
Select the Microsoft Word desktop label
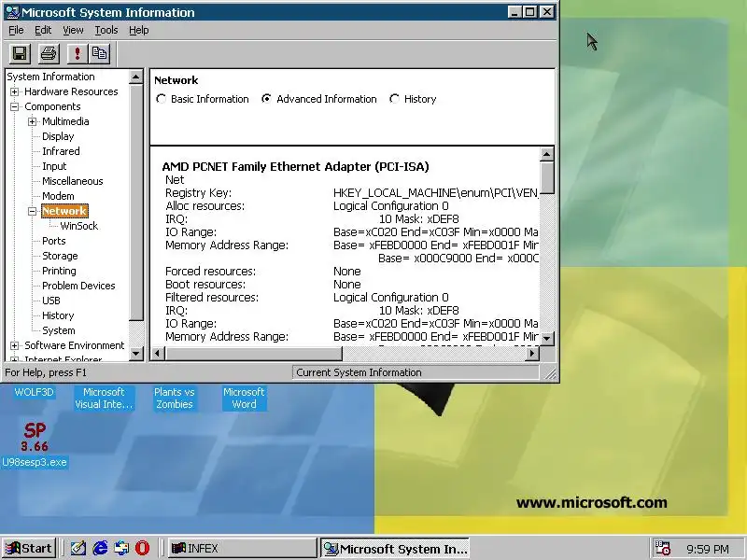pos(244,399)
